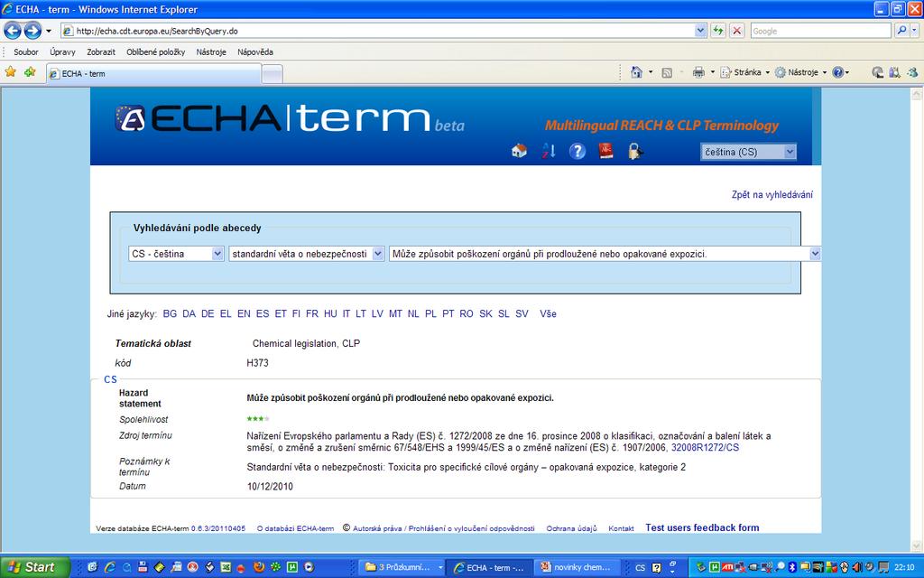Click the padlock login icon

635,151
